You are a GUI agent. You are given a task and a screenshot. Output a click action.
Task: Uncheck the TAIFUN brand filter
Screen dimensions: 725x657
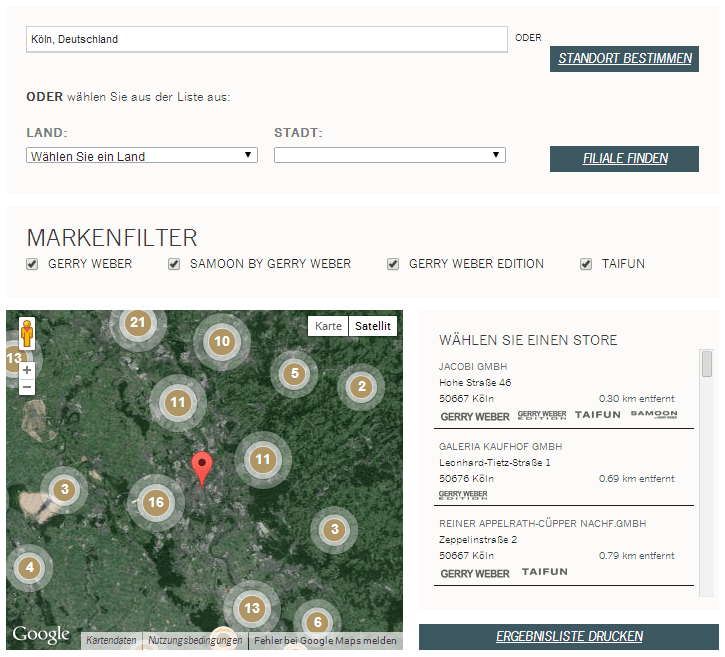point(586,264)
